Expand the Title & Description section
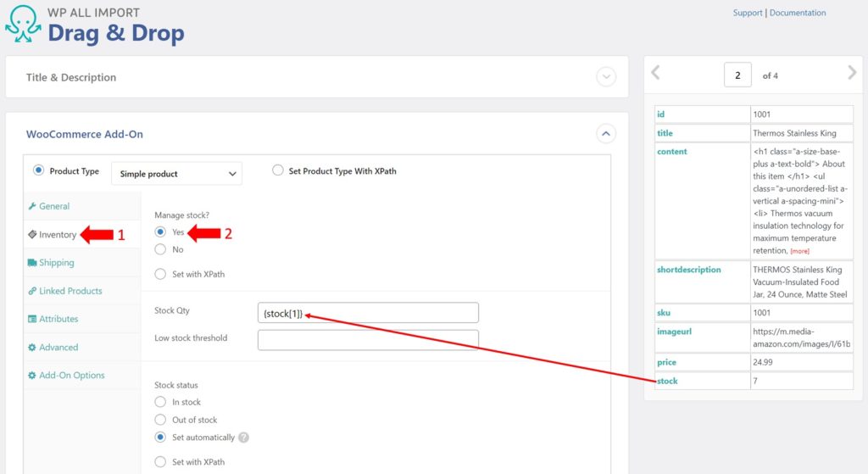 [x=606, y=77]
